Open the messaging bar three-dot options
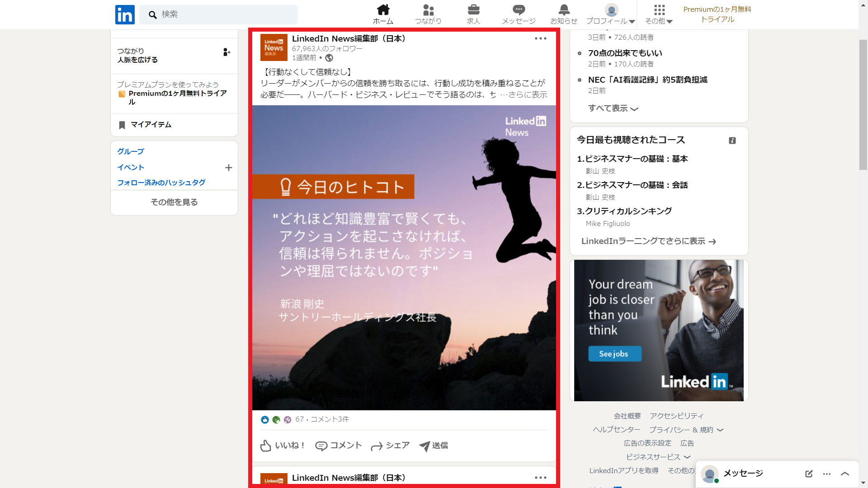Viewport: 868px width, 488px height. point(827,474)
